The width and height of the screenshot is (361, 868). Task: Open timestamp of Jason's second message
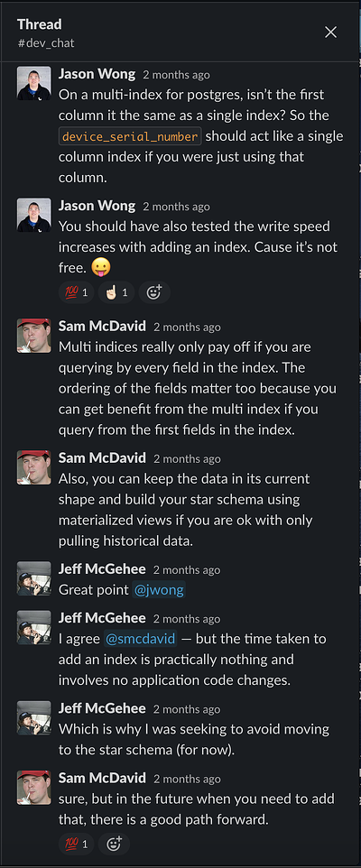[x=177, y=207]
